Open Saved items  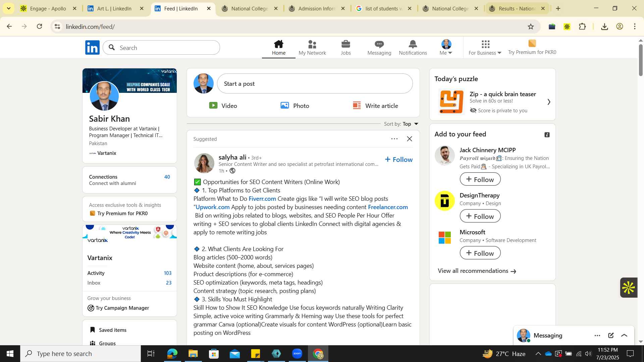(x=108, y=330)
